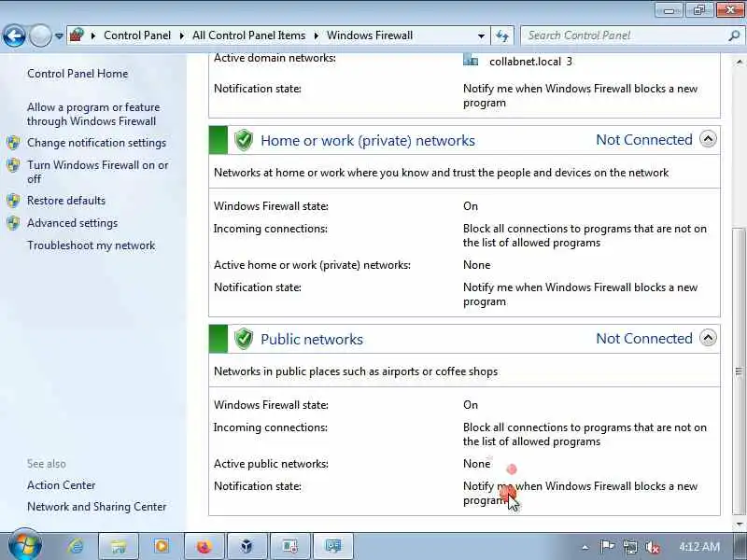Click the green shield on Home or work networks
Image resolution: width=747 pixels, height=560 pixels.
pyautogui.click(x=244, y=141)
